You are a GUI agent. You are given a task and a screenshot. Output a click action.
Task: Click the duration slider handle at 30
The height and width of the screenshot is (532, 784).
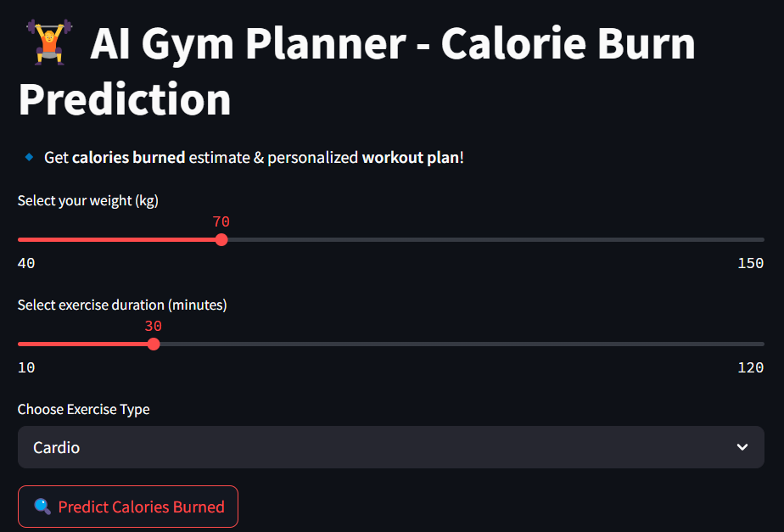pyautogui.click(x=154, y=344)
